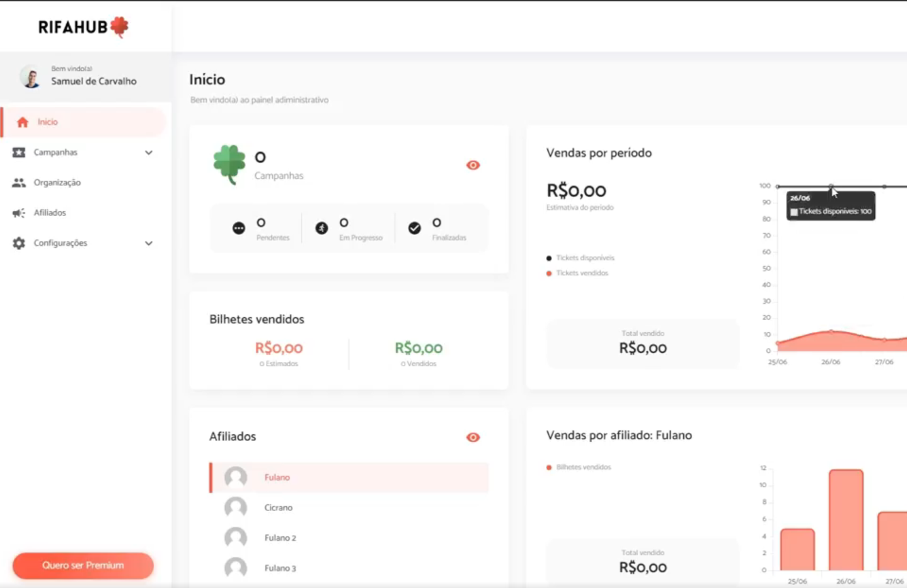907x588 pixels.
Task: Open the Campanhas menu item
Action: click(x=84, y=153)
